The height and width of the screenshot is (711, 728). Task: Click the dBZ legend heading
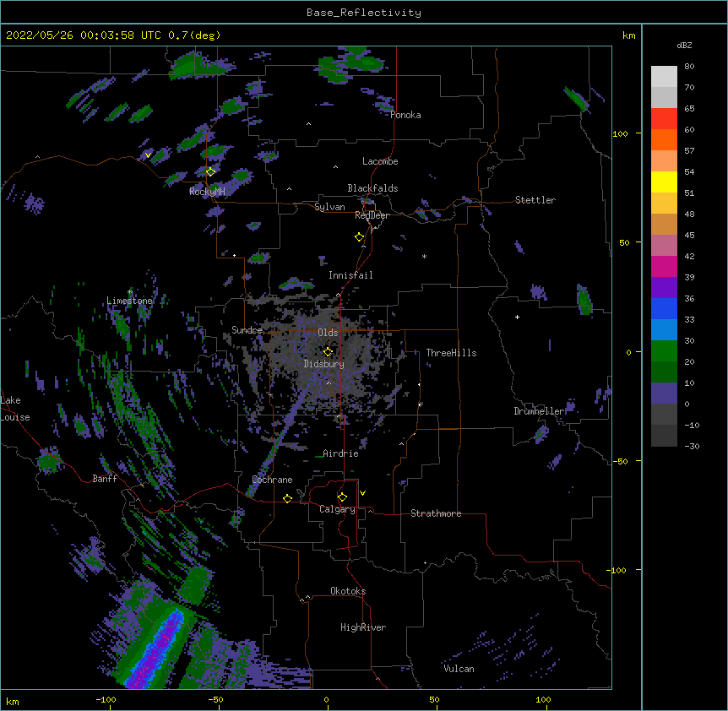tap(684, 46)
